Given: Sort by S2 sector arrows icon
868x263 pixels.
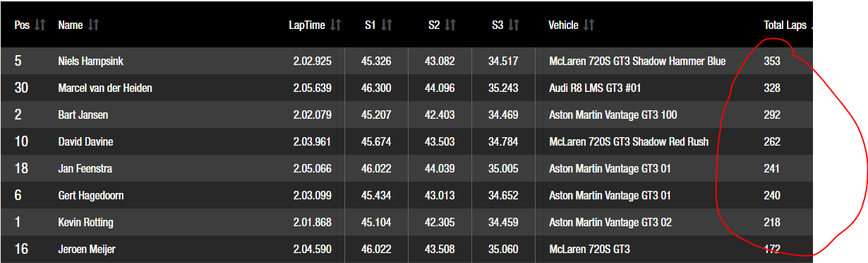Looking at the screenshot, I should click(450, 25).
